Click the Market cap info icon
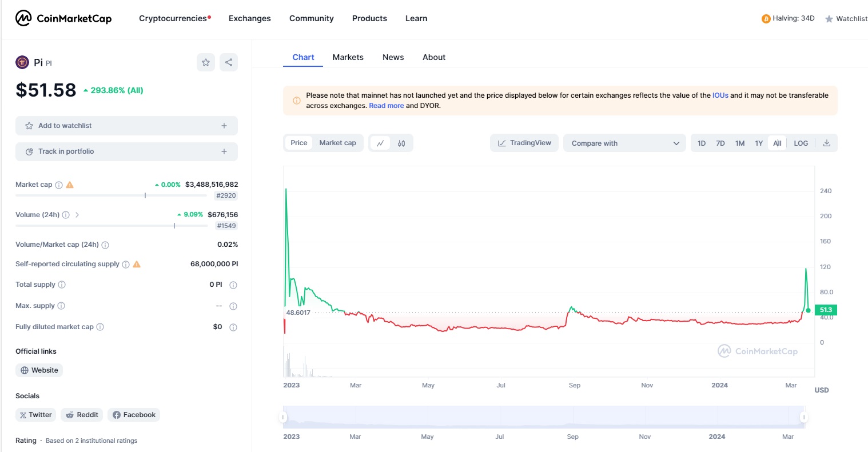This screenshot has width=868, height=452. pos(59,185)
